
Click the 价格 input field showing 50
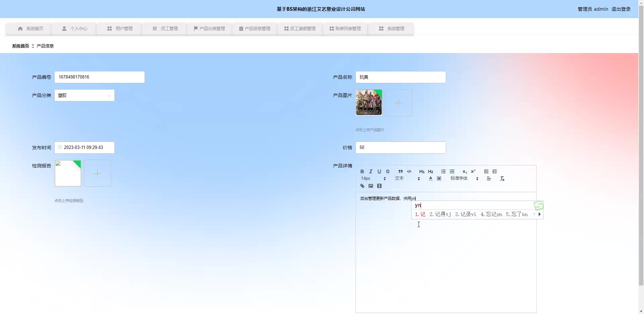401,148
